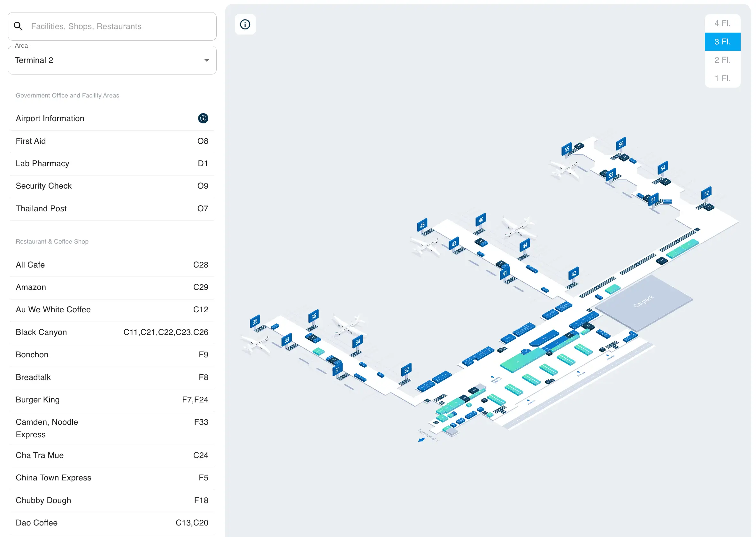Click gate 45 sign on map
The height and width of the screenshot is (537, 756).
[422, 225]
